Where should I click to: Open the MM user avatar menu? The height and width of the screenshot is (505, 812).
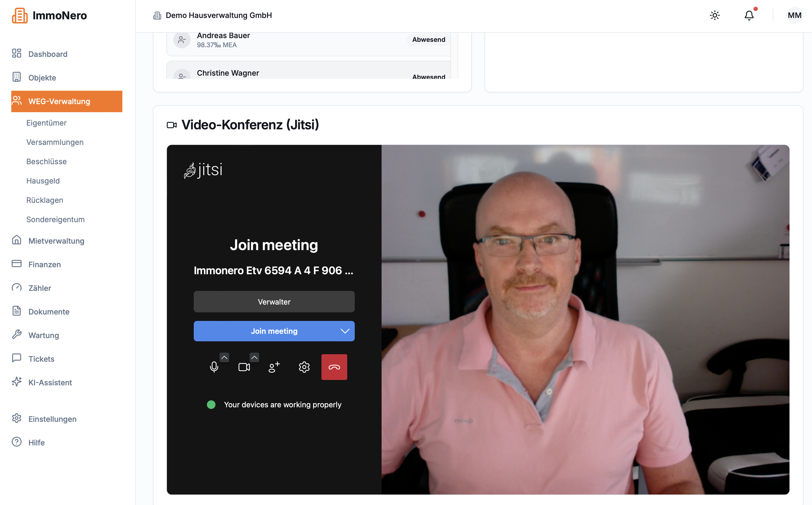[x=794, y=15]
